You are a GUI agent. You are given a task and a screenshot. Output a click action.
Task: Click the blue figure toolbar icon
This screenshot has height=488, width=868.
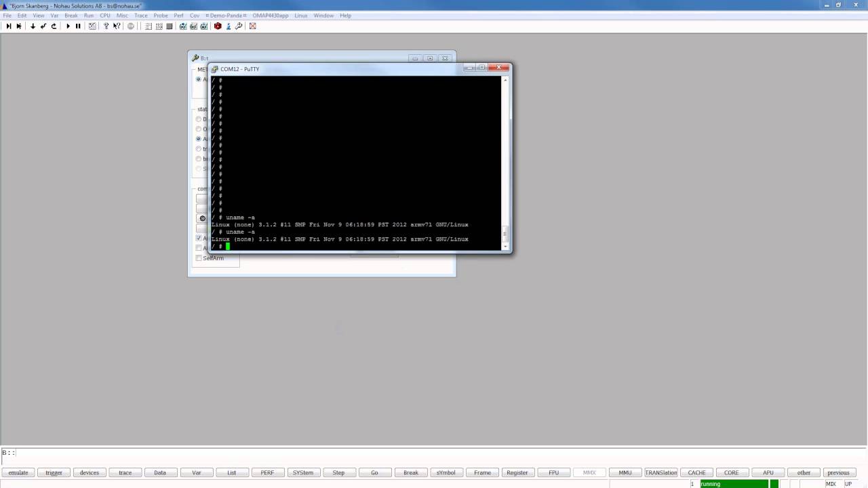(229, 26)
